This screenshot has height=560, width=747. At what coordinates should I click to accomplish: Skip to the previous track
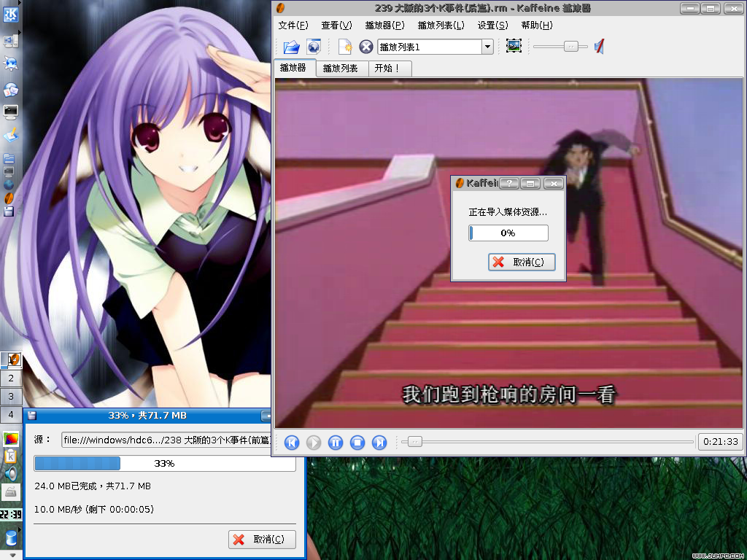click(x=292, y=443)
